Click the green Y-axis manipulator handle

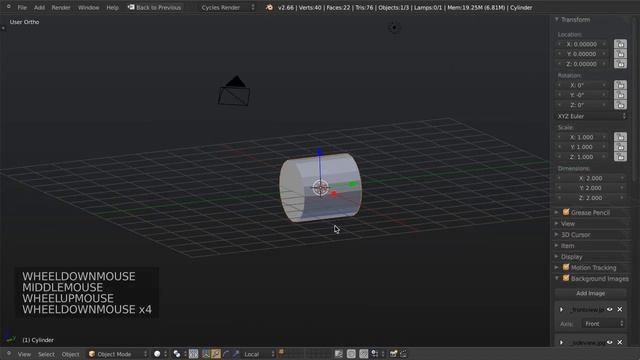[352, 184]
